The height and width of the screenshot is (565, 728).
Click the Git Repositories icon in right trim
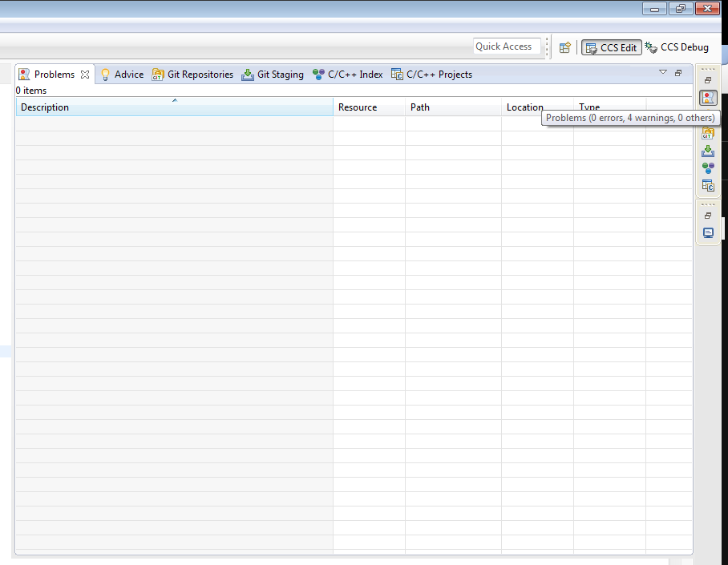708,133
